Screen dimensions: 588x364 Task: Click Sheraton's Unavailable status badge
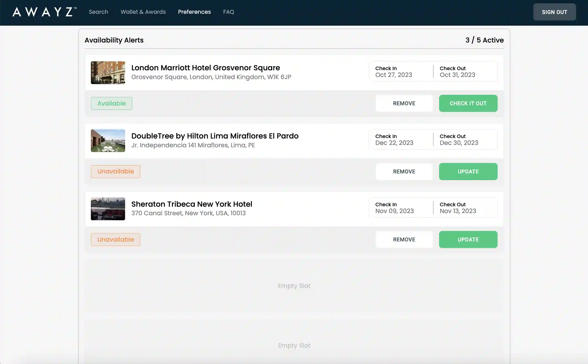point(115,239)
